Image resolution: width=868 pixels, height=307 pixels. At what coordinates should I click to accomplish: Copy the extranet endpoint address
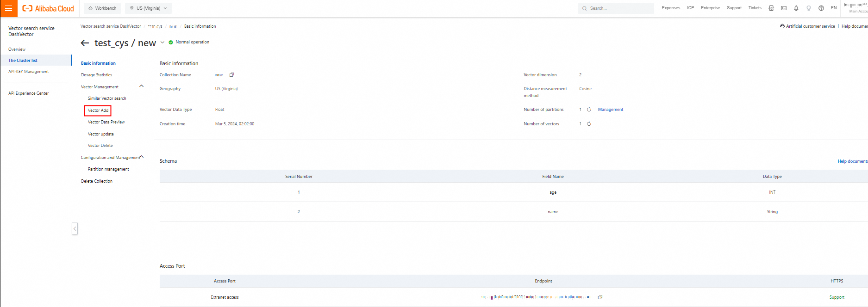click(600, 297)
